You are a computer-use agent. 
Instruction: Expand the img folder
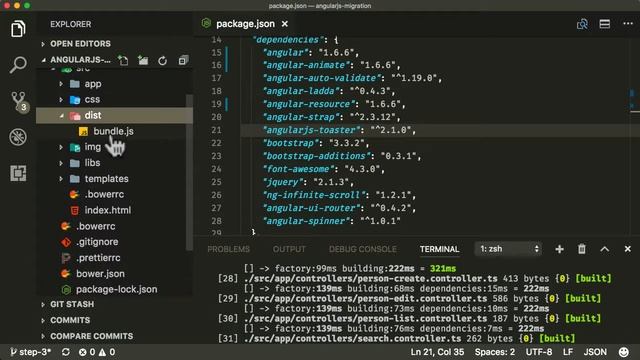point(93,147)
